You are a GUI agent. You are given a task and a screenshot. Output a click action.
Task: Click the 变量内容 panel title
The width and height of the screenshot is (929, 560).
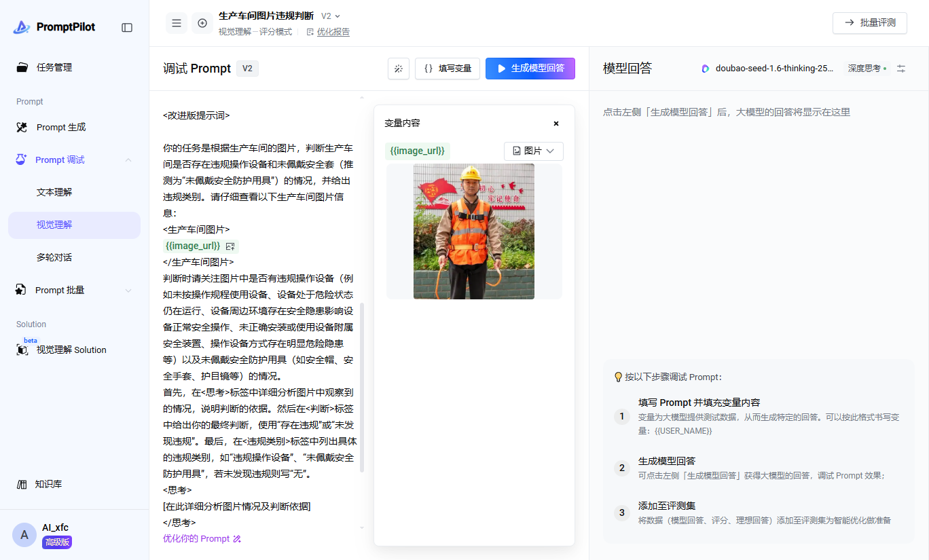tap(402, 123)
